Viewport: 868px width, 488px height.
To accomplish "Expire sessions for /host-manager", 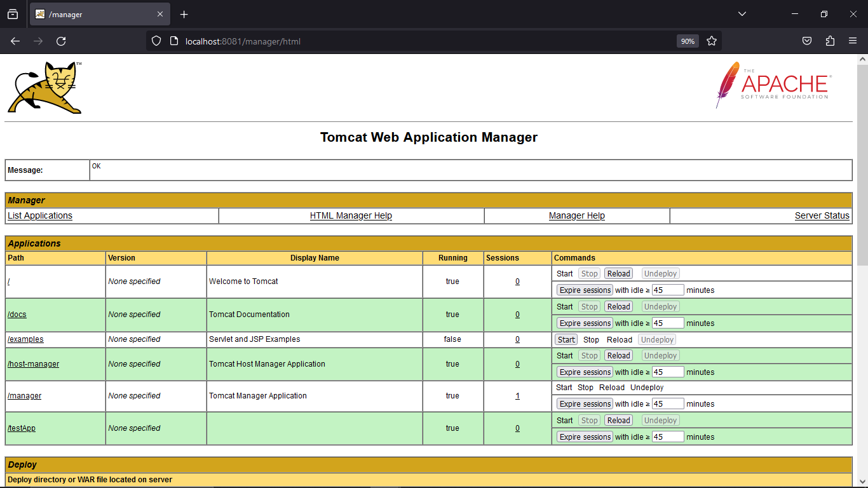I will pyautogui.click(x=585, y=372).
